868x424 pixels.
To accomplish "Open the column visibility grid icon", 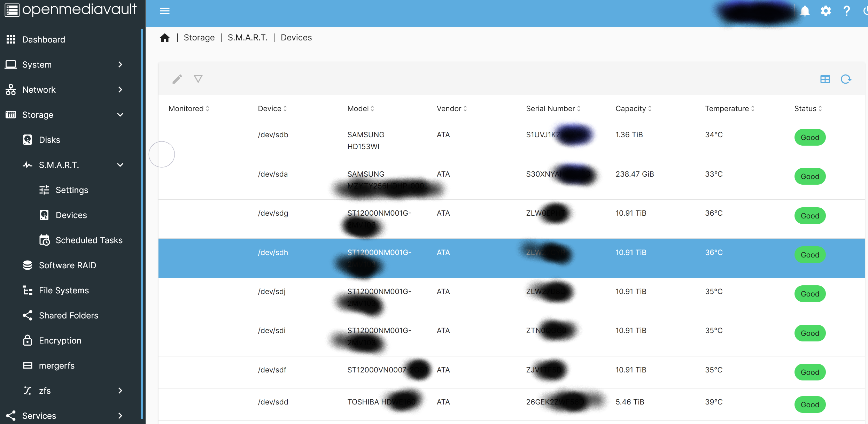I will tap(825, 79).
